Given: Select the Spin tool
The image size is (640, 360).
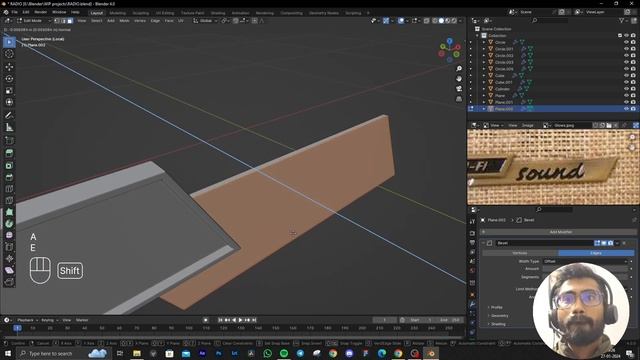Looking at the screenshot, I should pos(9,224).
